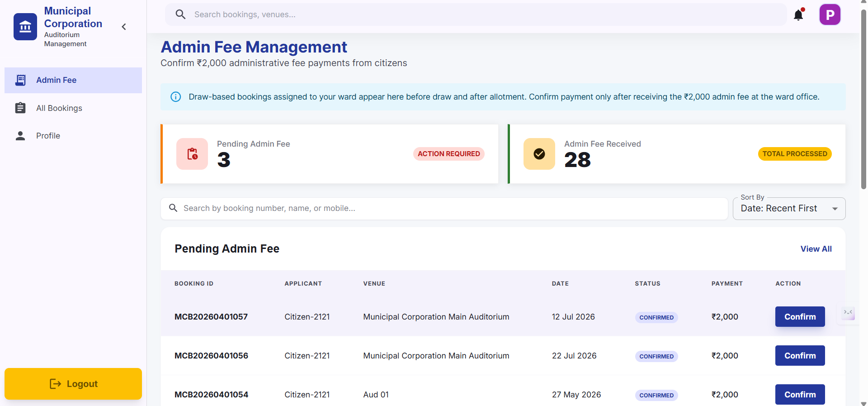Click the CONFIRMED status for 22 Jul 2026
This screenshot has height=406, width=868.
pyautogui.click(x=656, y=356)
